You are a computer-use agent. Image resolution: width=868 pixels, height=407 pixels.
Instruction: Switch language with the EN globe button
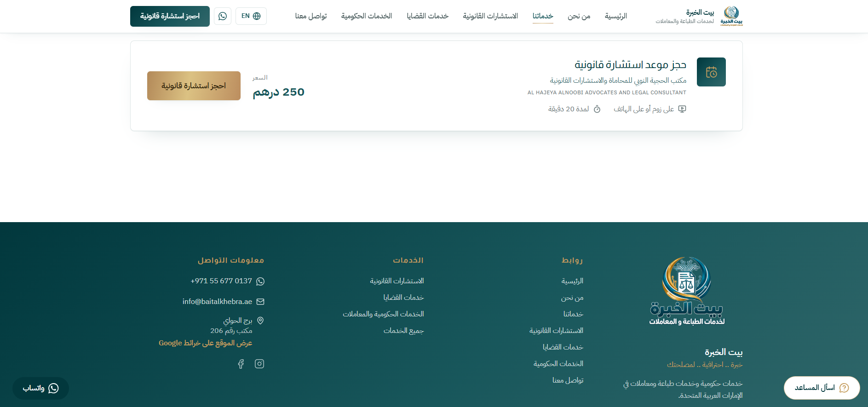(x=251, y=16)
